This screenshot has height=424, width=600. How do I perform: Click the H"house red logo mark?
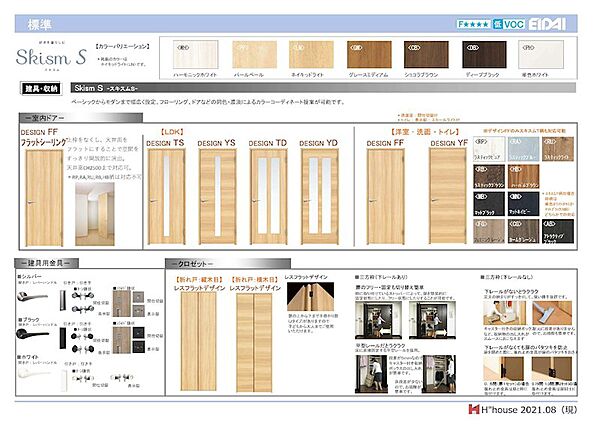tap(474, 409)
